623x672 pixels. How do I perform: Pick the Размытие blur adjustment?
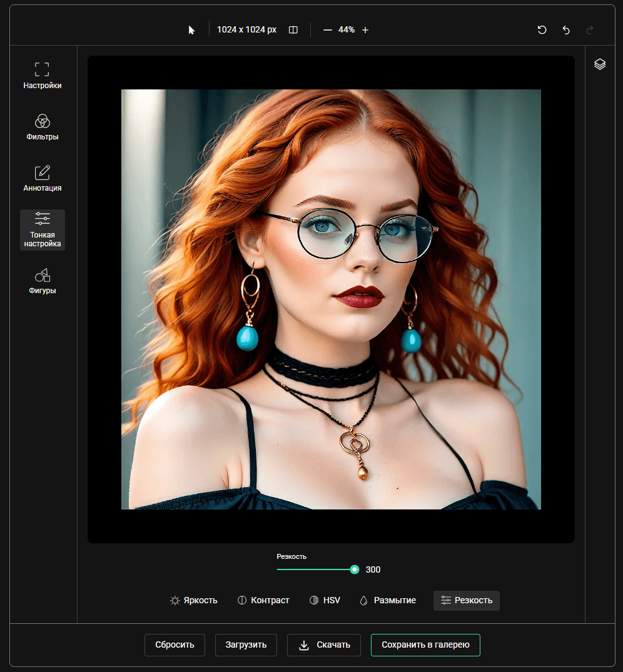388,601
